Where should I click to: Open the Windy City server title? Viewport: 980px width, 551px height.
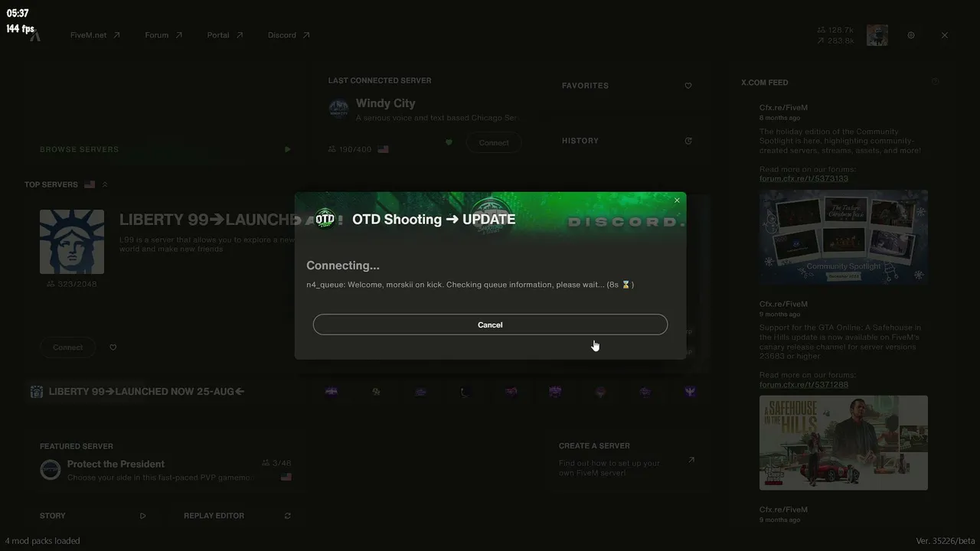point(386,103)
